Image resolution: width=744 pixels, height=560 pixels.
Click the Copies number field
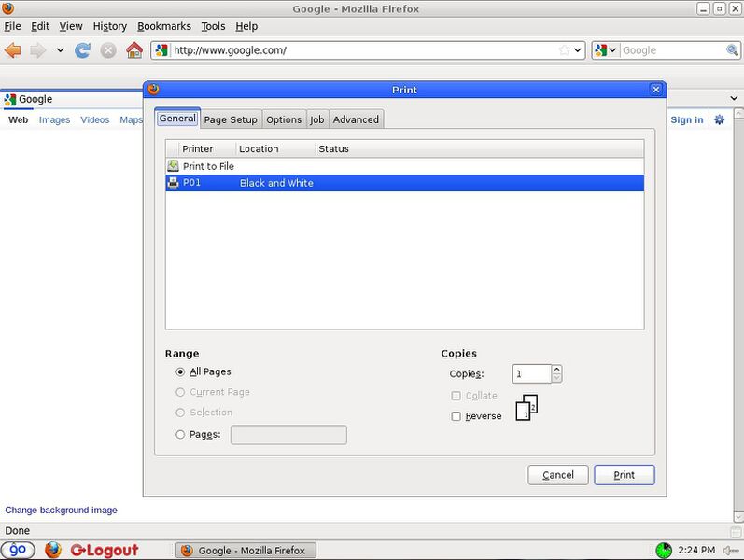(x=531, y=374)
